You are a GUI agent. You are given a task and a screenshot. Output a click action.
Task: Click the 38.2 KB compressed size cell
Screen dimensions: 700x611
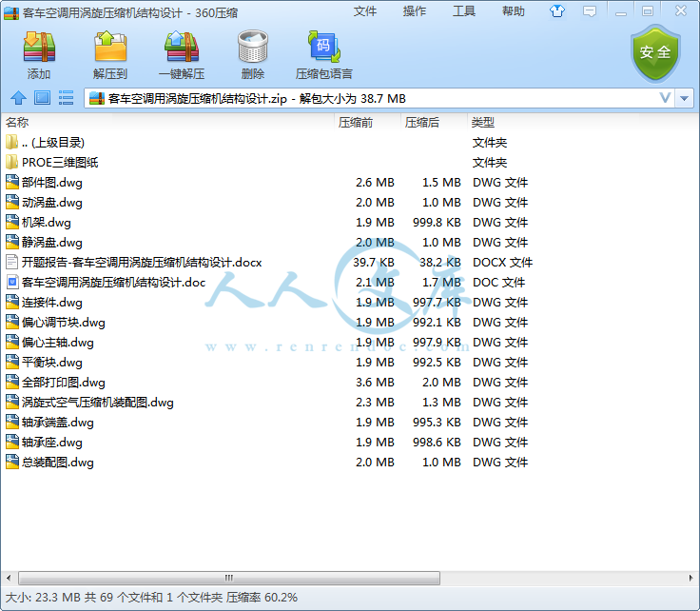click(x=439, y=262)
